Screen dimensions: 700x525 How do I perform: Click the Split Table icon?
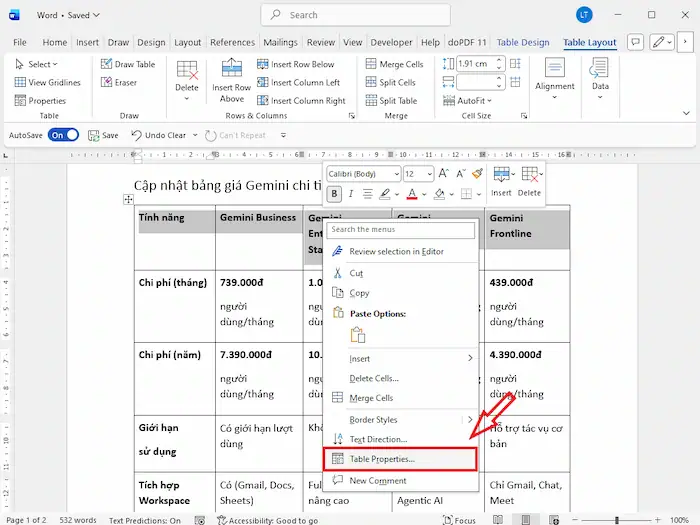coord(367,101)
